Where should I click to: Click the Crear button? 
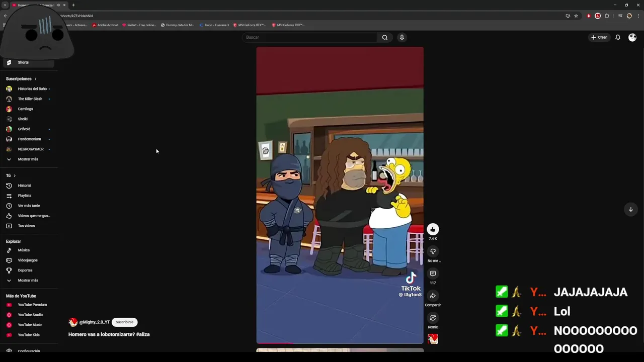pyautogui.click(x=599, y=37)
